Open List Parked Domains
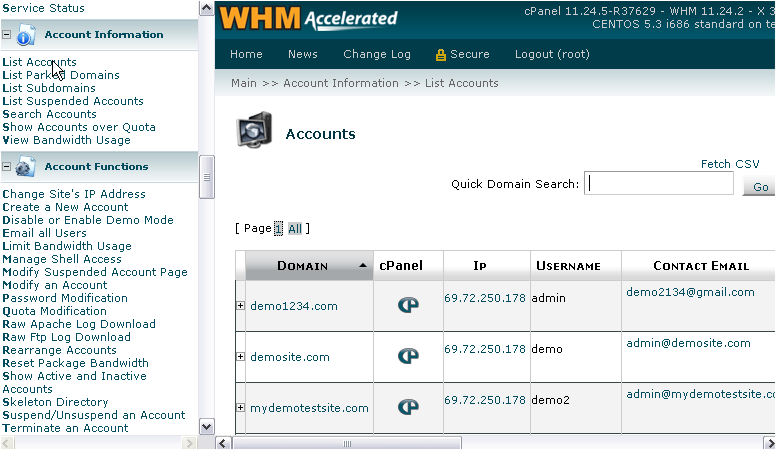 click(61, 75)
